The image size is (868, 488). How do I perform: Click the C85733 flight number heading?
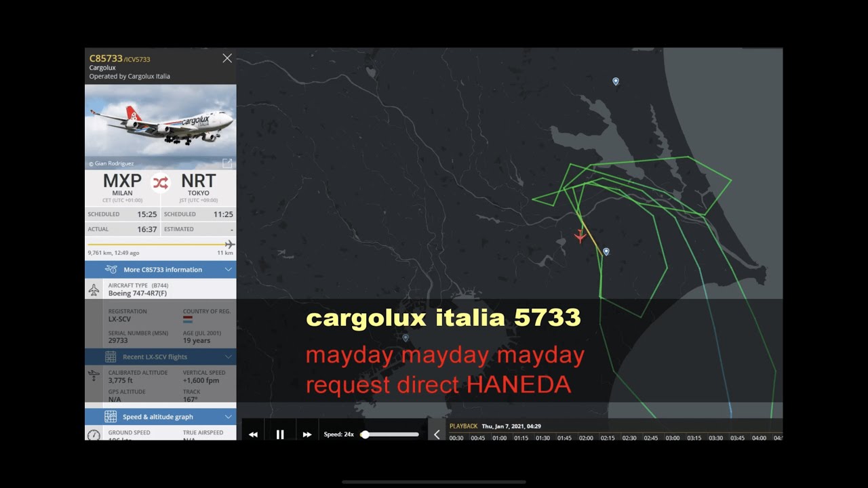(106, 59)
